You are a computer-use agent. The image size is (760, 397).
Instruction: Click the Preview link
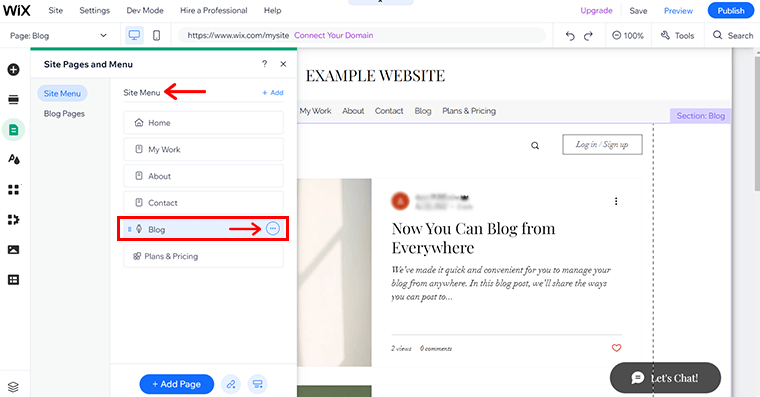point(678,10)
